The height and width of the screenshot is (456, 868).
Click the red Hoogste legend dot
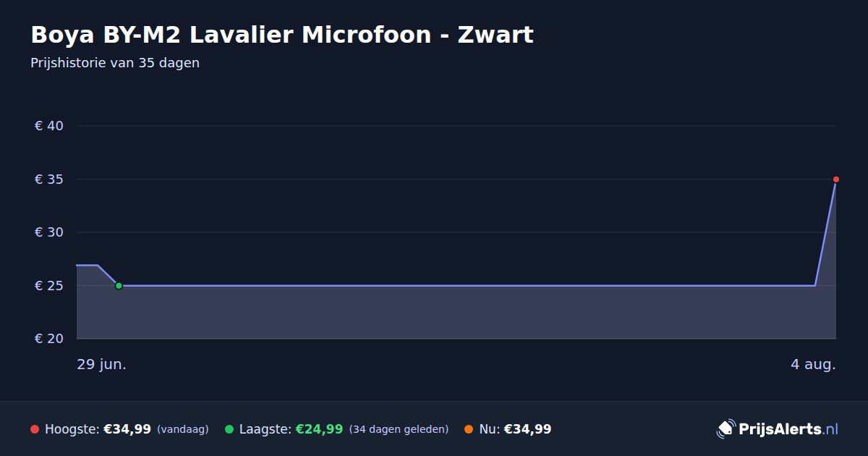pos(35,429)
